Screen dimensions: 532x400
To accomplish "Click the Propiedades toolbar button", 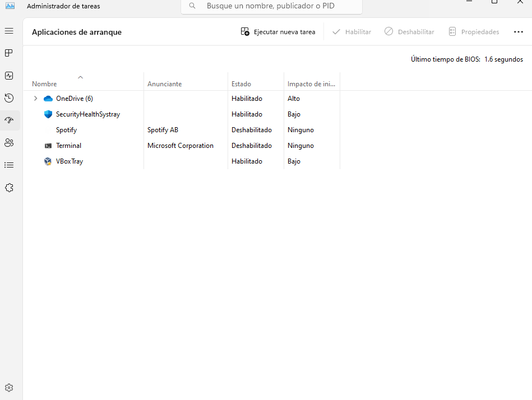I will point(474,32).
